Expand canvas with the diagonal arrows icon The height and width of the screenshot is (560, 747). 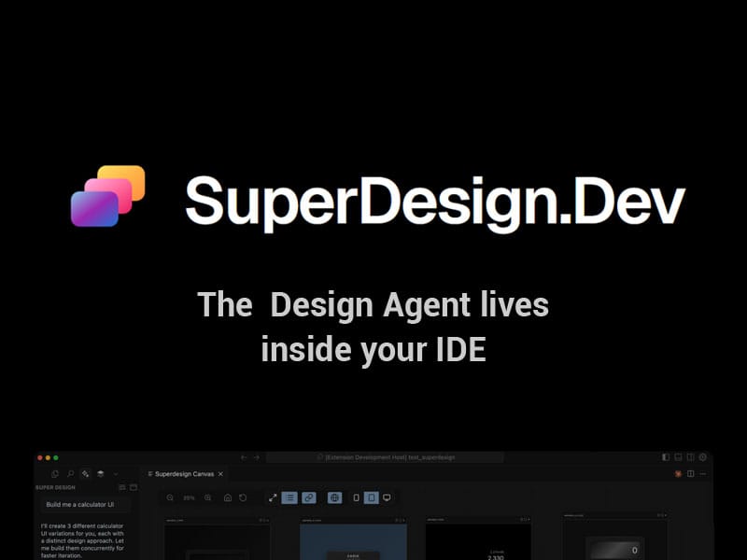(x=273, y=497)
